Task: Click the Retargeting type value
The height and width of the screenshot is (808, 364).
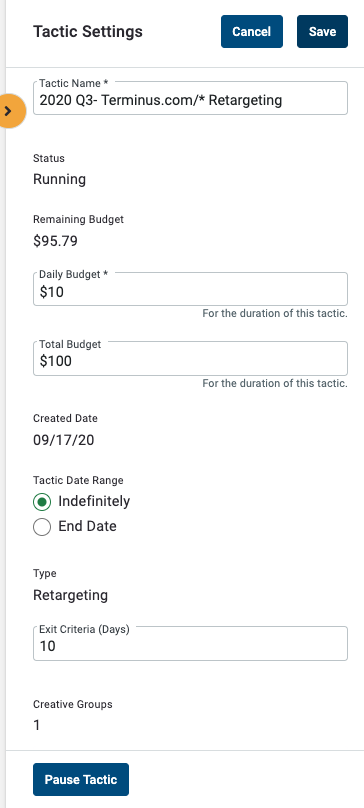Action: tap(71, 596)
